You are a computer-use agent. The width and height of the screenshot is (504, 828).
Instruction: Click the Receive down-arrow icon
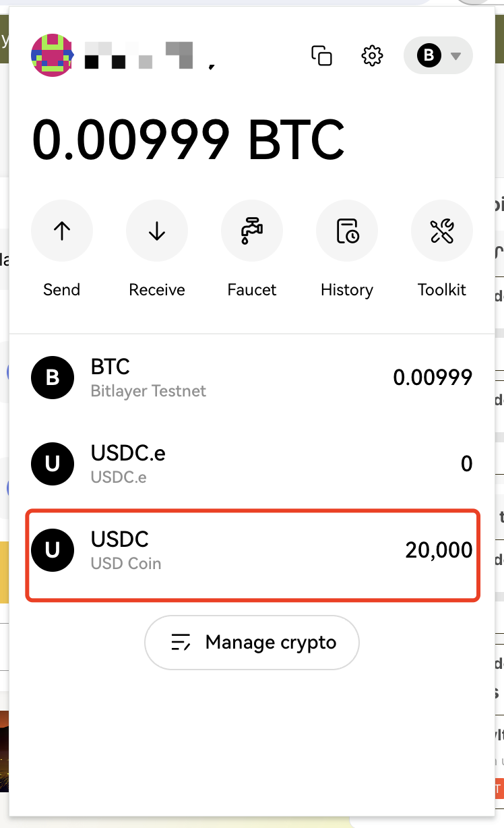click(x=157, y=231)
